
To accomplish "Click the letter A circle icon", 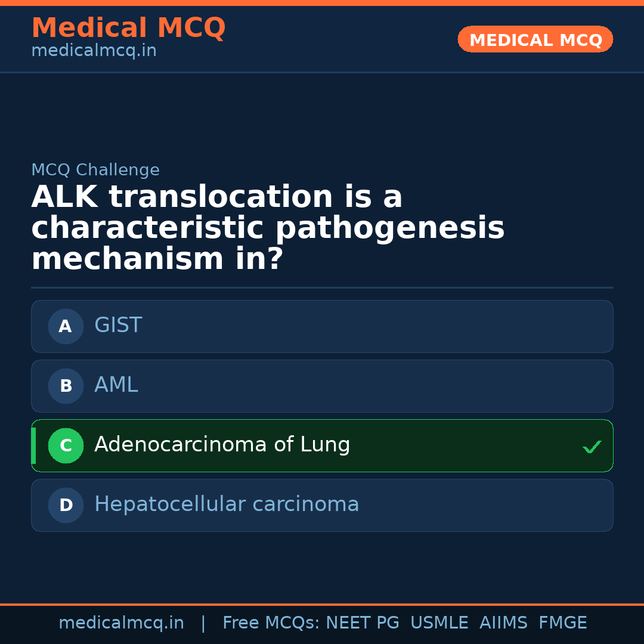I will click(66, 326).
